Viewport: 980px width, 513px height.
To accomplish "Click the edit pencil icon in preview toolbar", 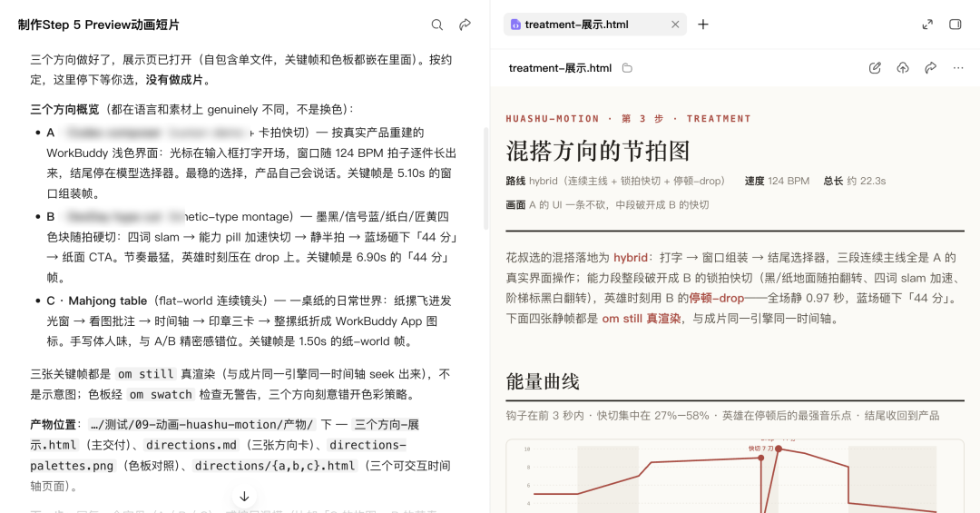I will tap(875, 68).
